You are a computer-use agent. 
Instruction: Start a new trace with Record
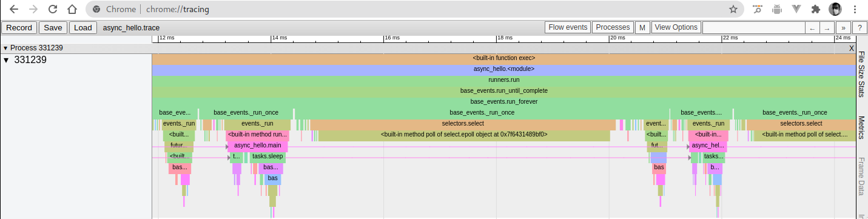pos(19,27)
